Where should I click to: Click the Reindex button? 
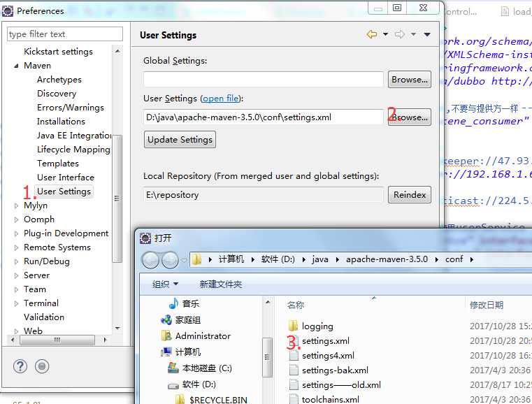coord(410,195)
